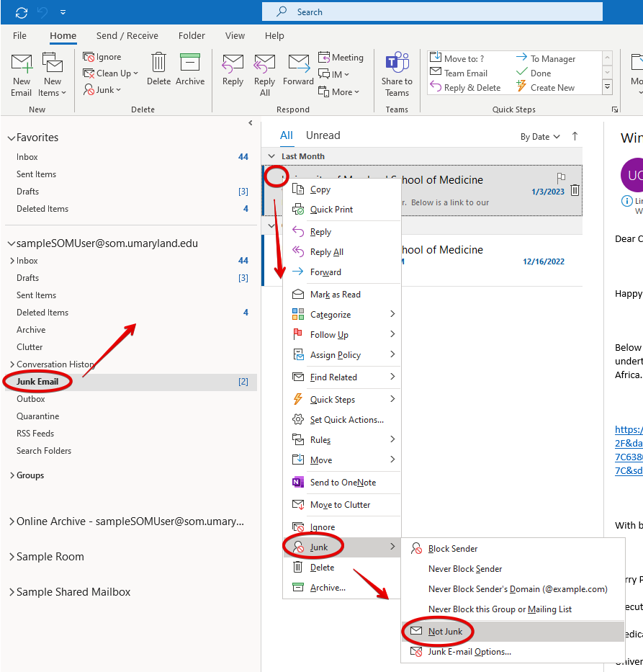Click Share to Teams icon
643x672 pixels.
pyautogui.click(x=397, y=63)
